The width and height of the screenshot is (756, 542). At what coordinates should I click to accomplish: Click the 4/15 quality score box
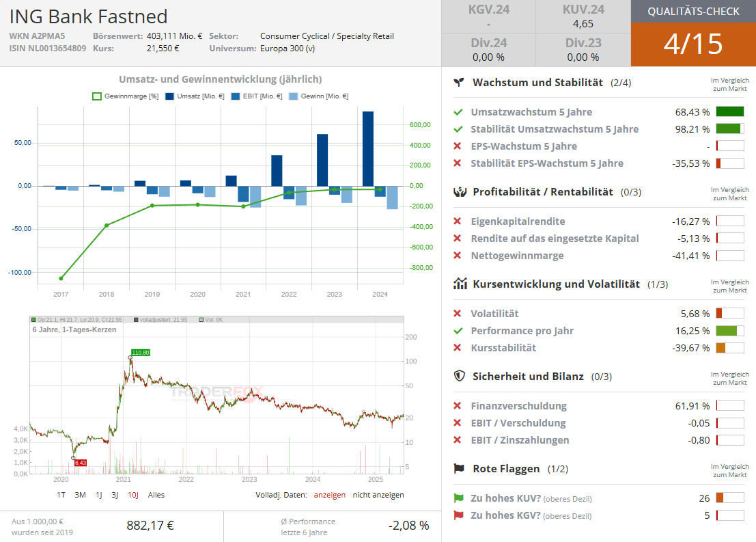[x=693, y=44]
